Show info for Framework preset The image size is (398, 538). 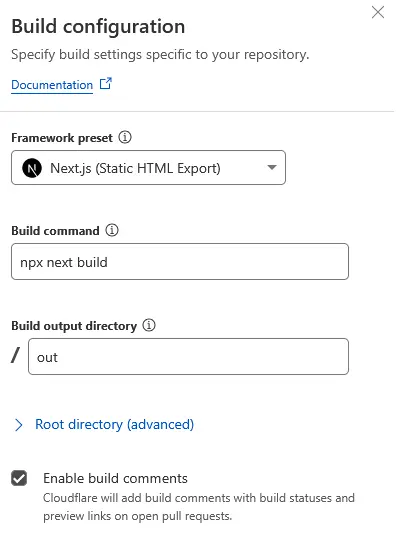(x=125, y=137)
